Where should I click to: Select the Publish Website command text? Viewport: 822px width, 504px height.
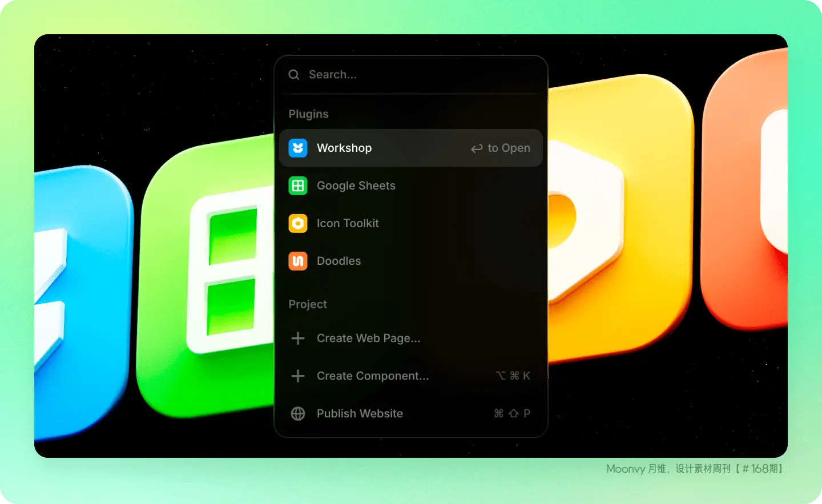coord(360,414)
